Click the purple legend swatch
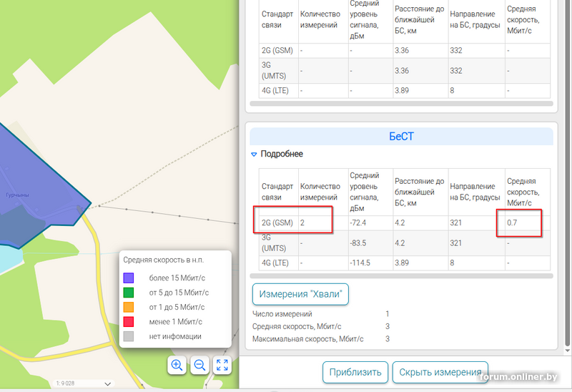Image resolution: width=572 pixels, height=392 pixels. pyautogui.click(x=129, y=278)
